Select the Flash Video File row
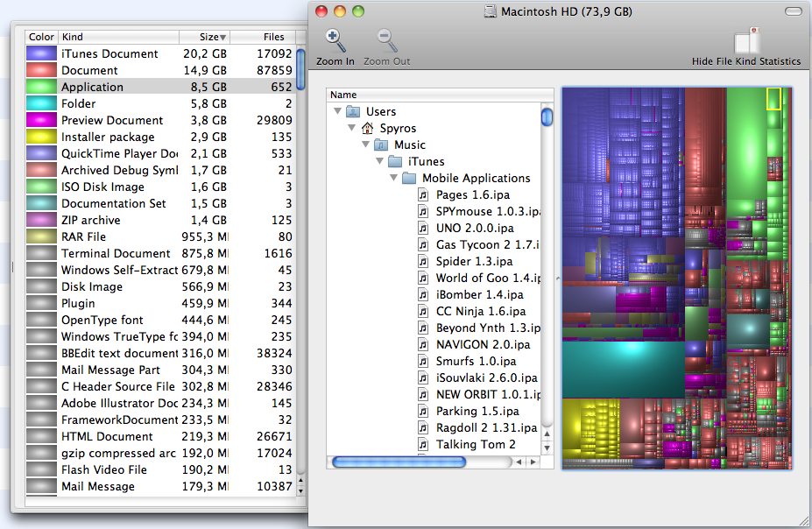Image resolution: width=812 pixels, height=529 pixels. (x=160, y=469)
